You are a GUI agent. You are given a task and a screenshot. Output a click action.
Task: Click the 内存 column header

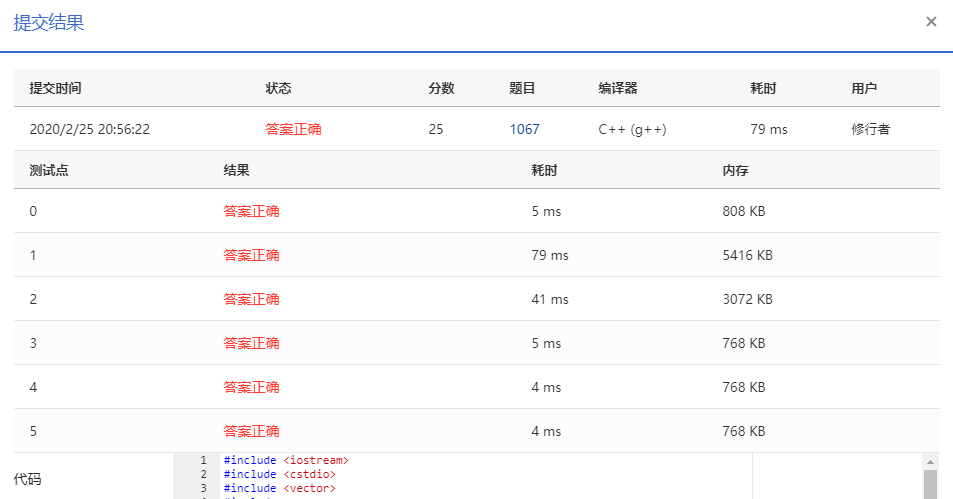point(735,170)
